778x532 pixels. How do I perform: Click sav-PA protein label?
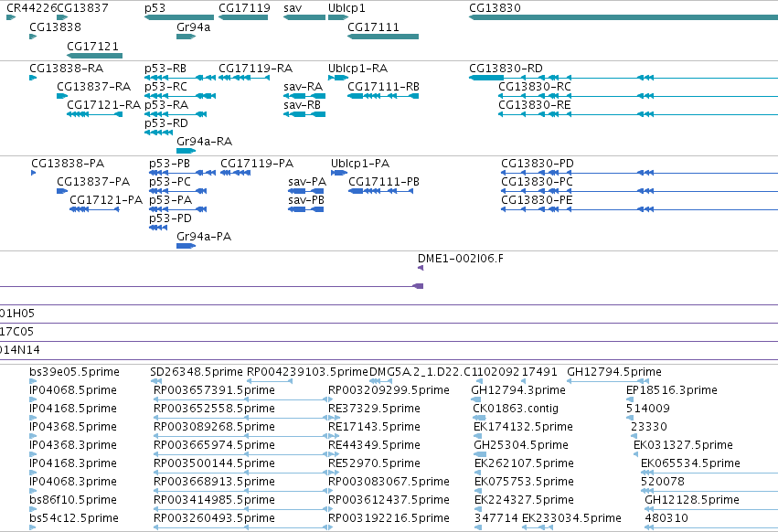(x=307, y=182)
